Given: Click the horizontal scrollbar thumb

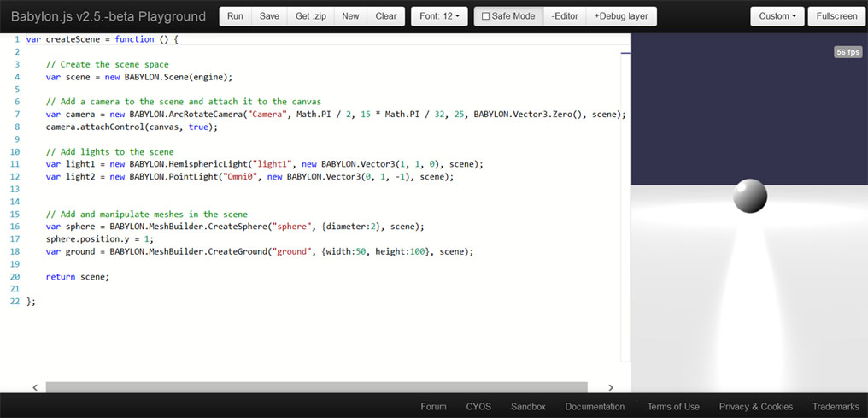Looking at the screenshot, I should tap(317, 387).
